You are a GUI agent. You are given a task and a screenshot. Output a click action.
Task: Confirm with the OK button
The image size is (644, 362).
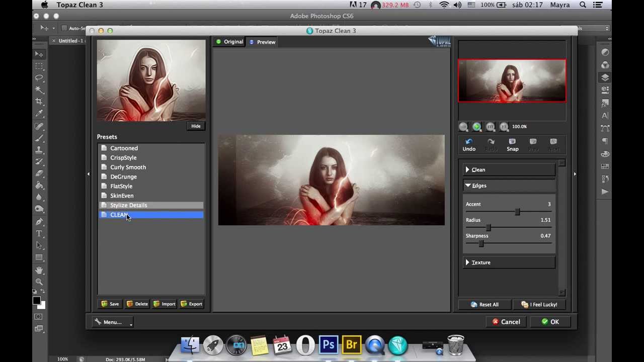point(550,322)
